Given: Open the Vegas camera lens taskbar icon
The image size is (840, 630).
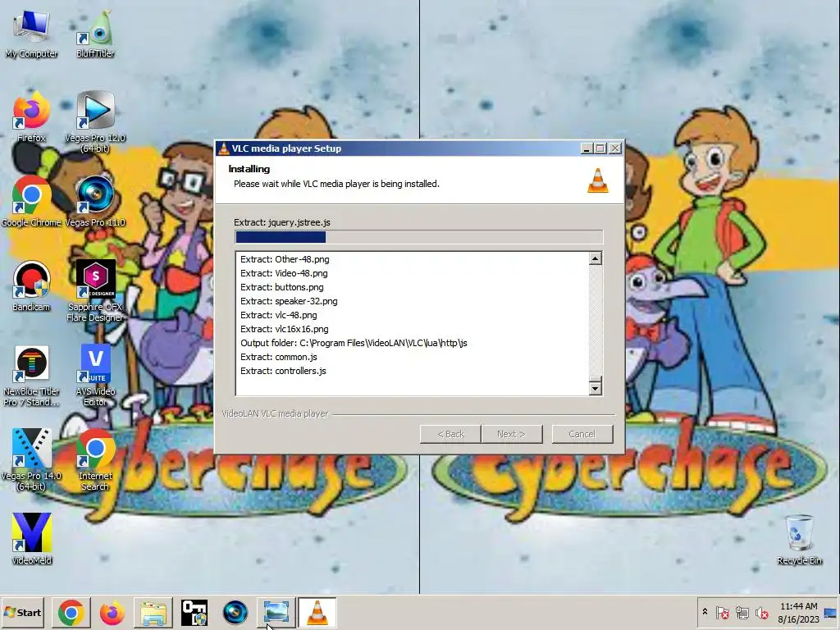Looking at the screenshot, I should point(235,612).
